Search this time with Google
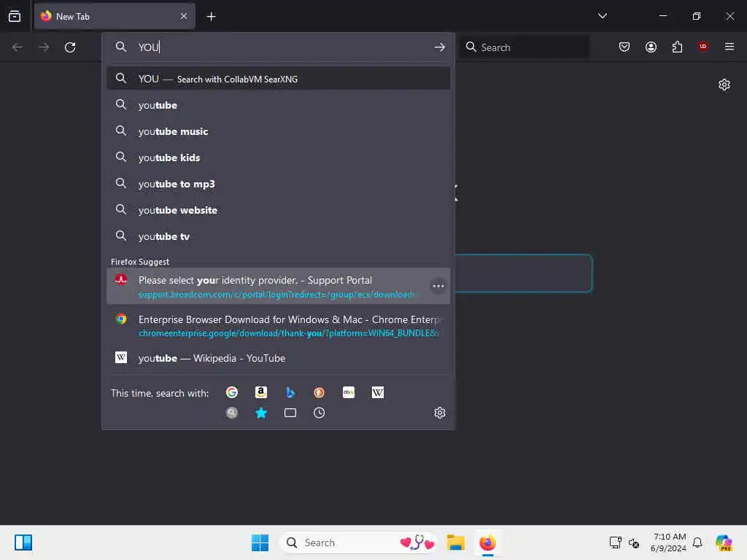Viewport: 747px width, 560px height. pos(232,392)
